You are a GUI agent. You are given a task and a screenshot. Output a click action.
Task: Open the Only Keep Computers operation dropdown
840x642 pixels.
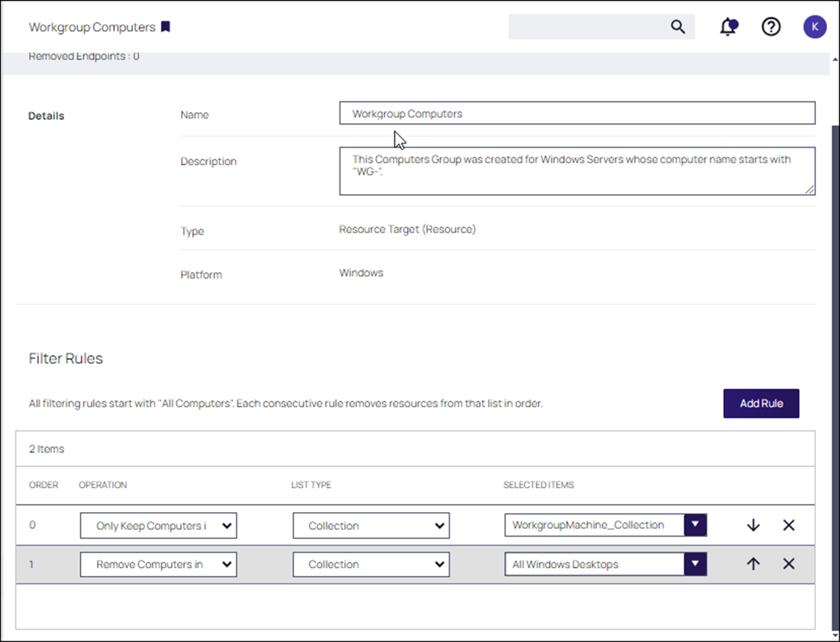point(158,526)
